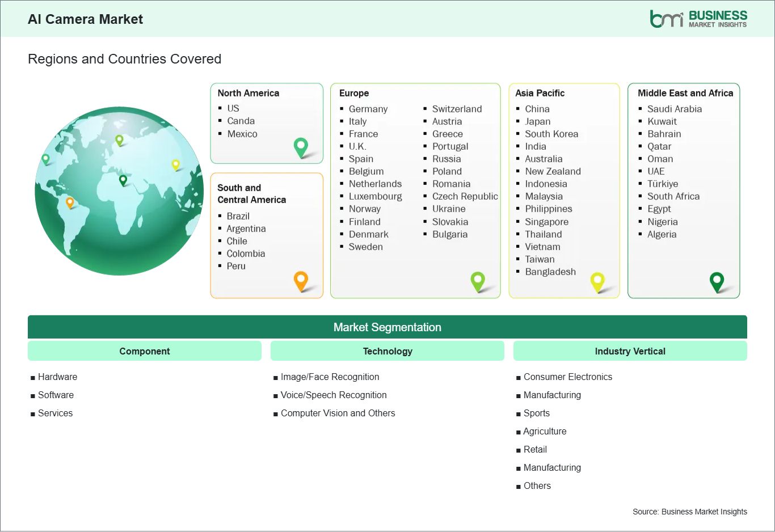The image size is (775, 532).
Task: Open the Industry Vertical tab
Action: click(630, 351)
